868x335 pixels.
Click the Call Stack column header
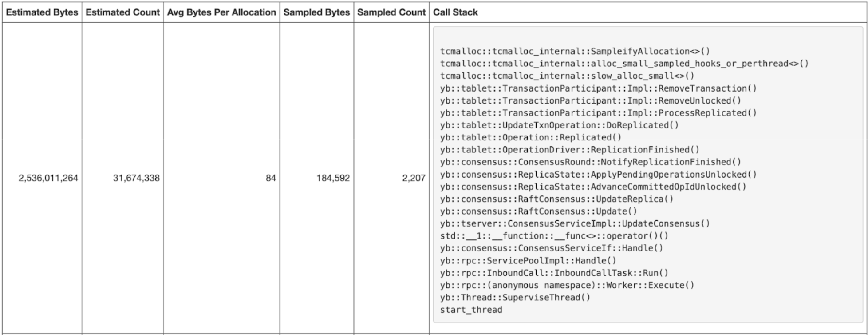pyautogui.click(x=455, y=12)
